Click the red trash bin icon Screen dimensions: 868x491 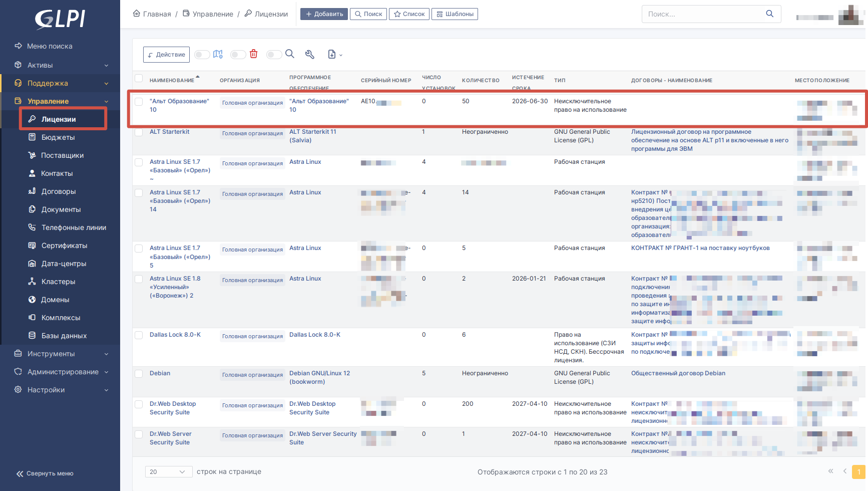point(254,54)
